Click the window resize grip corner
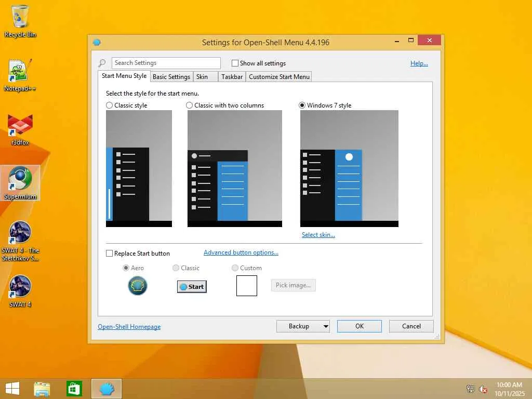 437,337
